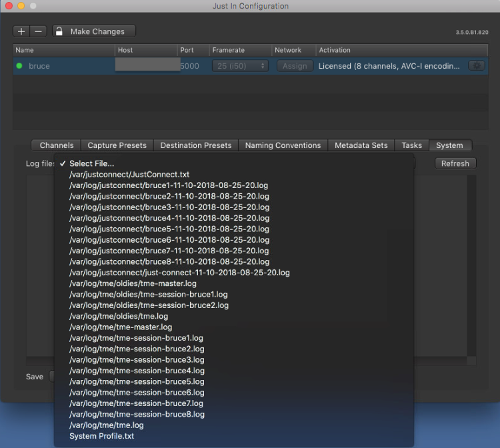Pick /var/log/tme/tme-session-bruce8.log

(x=234, y=414)
